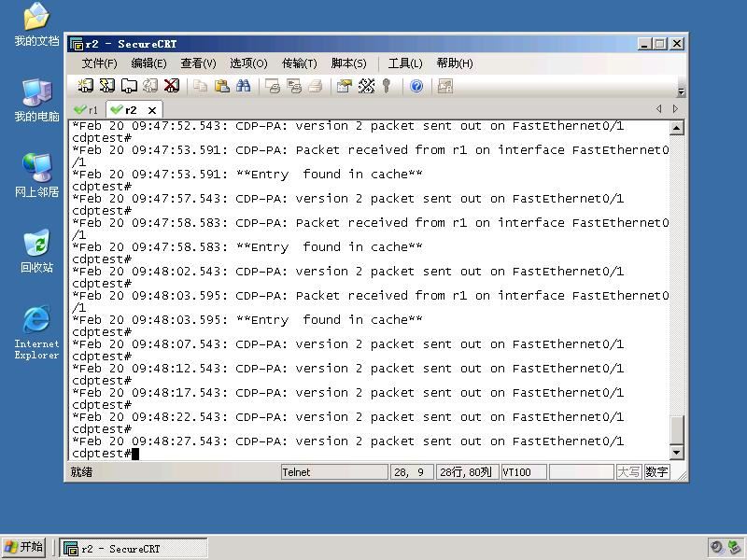Click the vertical scrollbar thumb

coord(677,430)
